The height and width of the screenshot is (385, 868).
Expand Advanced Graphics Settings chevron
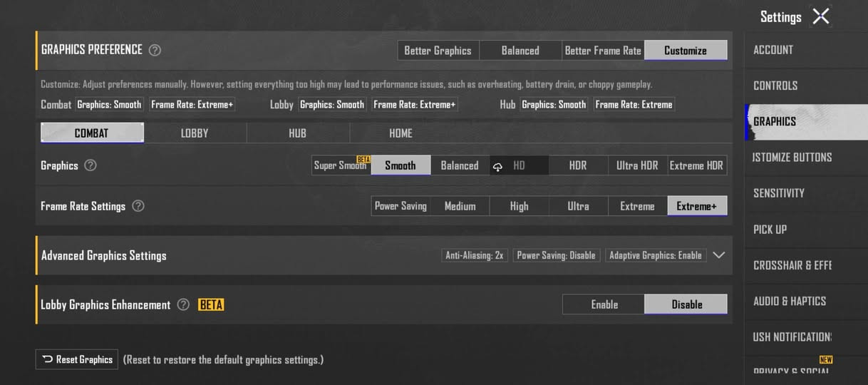point(719,255)
